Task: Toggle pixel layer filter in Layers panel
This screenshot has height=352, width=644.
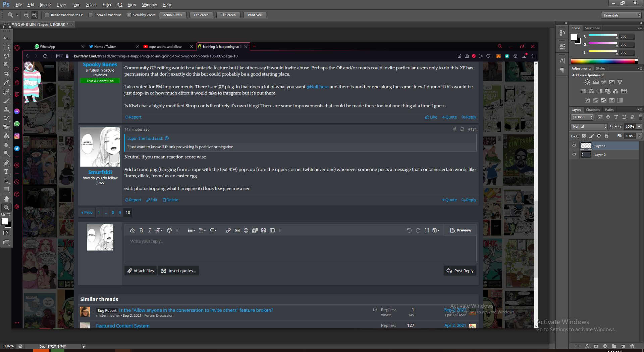Action: tap(600, 117)
